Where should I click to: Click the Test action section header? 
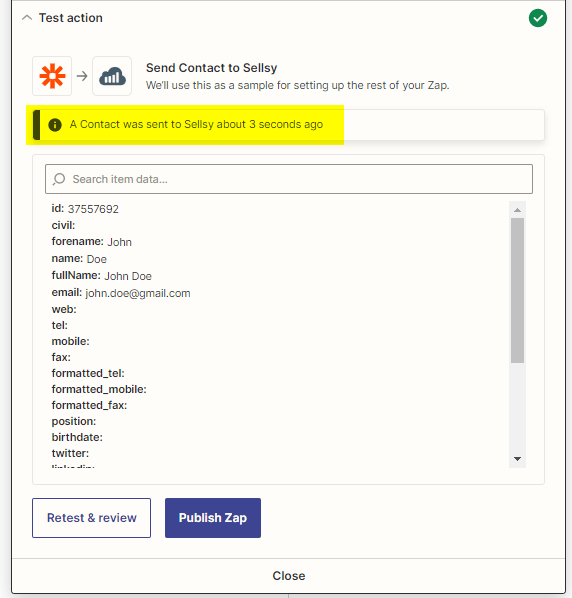pyautogui.click(x=71, y=18)
